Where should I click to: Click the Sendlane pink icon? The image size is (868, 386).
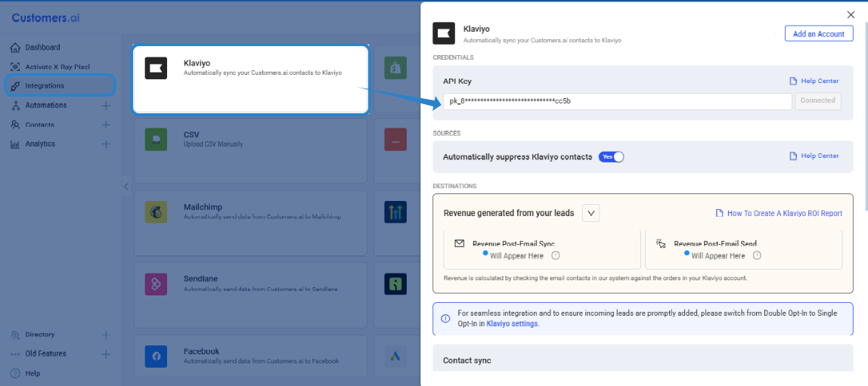(156, 284)
